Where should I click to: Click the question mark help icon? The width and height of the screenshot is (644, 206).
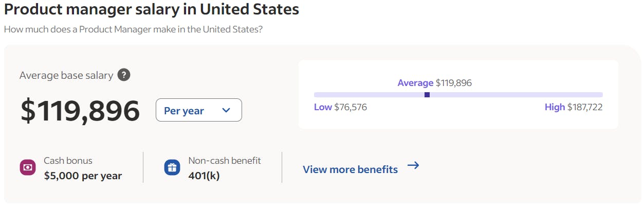tap(124, 75)
